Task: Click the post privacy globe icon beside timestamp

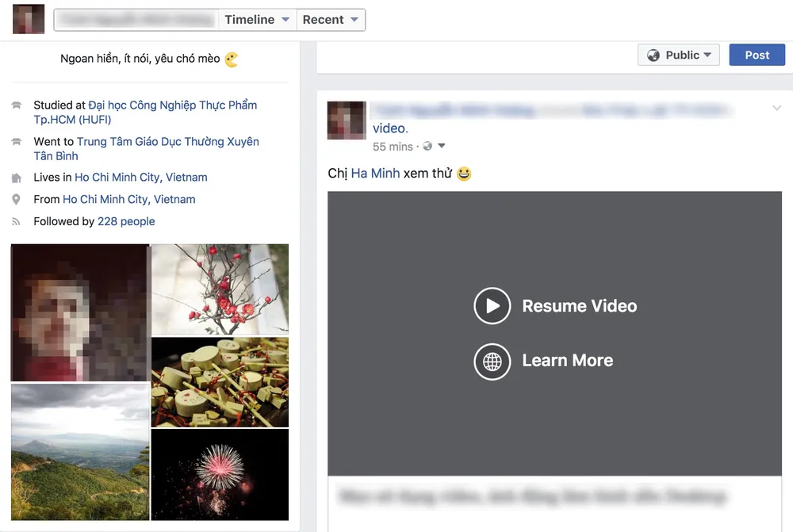Action: click(428, 147)
